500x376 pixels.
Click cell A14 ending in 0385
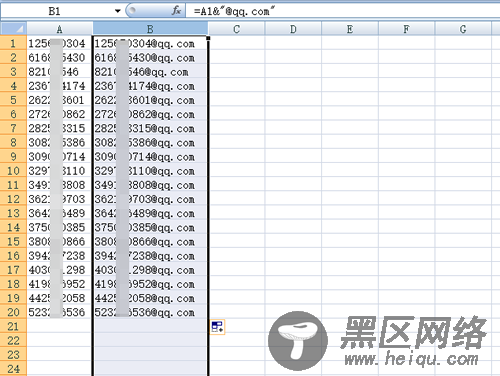pyautogui.click(x=59, y=227)
